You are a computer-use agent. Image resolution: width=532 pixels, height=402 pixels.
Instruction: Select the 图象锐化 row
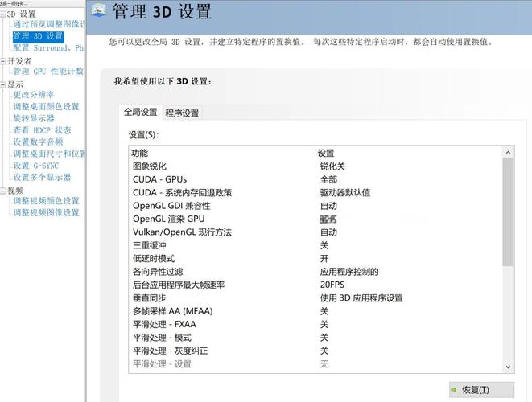315,166
